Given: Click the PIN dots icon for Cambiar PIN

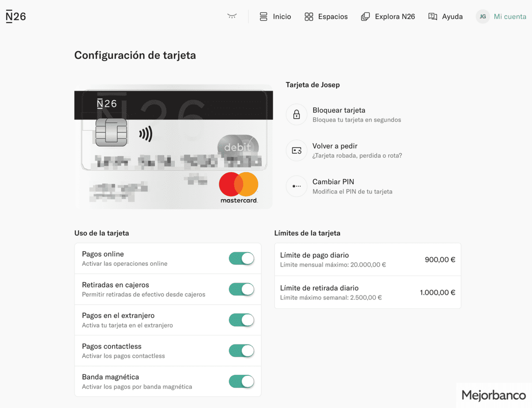Looking at the screenshot, I should click(296, 186).
